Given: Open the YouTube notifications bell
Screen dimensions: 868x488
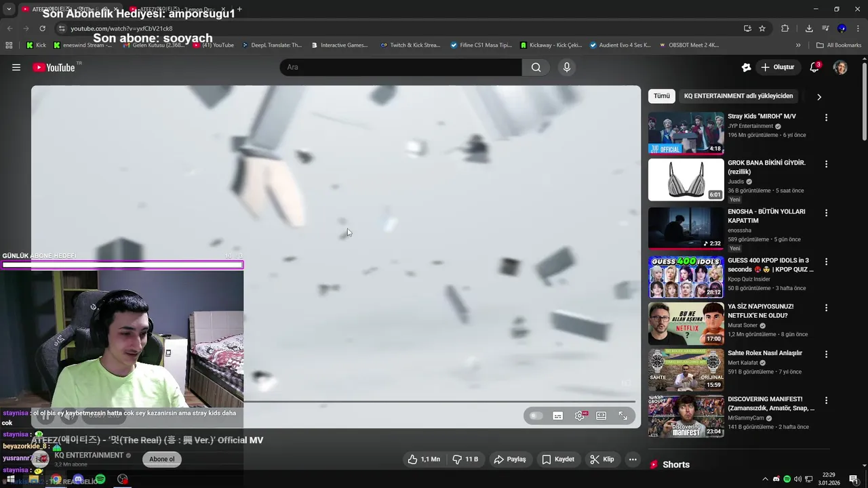Looking at the screenshot, I should coord(814,67).
